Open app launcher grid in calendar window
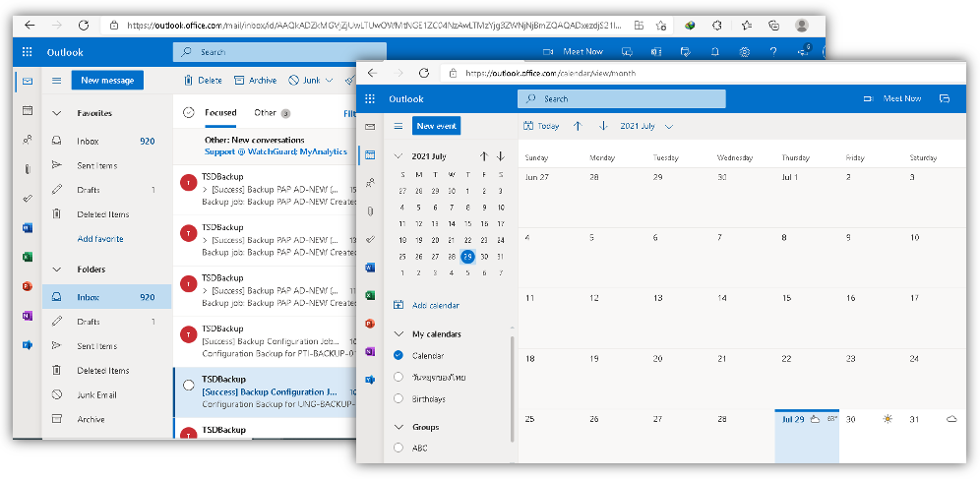Viewport: 980px width, 479px height. pos(370,98)
